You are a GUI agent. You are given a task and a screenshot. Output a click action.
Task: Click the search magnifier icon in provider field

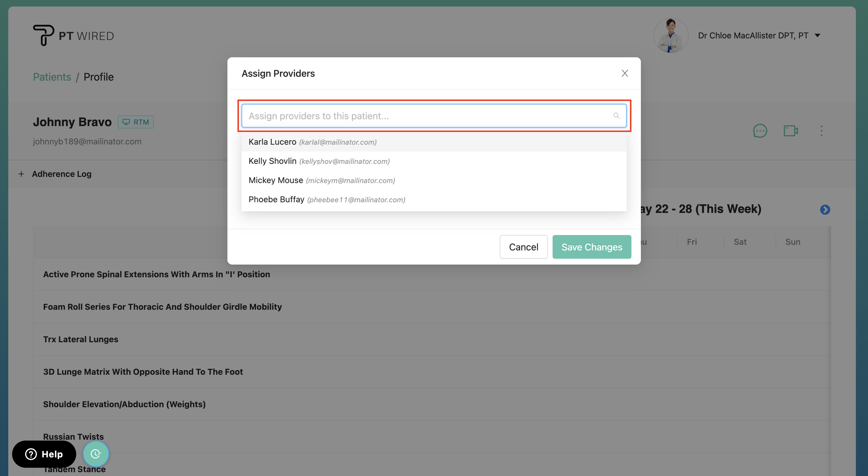coord(616,116)
